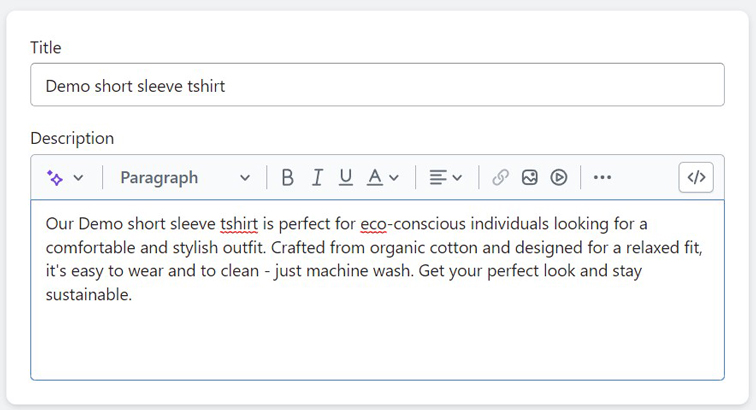Click into the Title input field

pyautogui.click(x=377, y=85)
